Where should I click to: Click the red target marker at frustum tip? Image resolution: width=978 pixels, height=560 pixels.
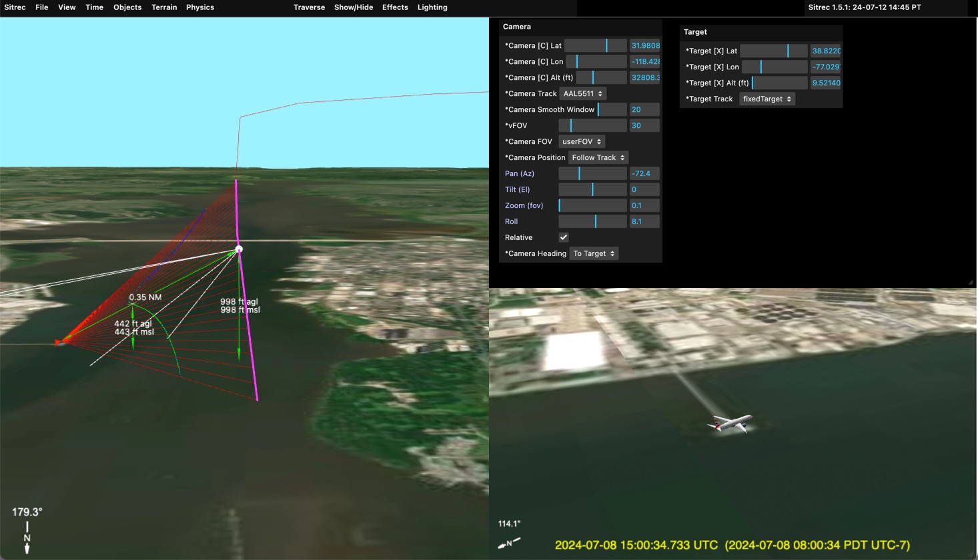click(59, 342)
